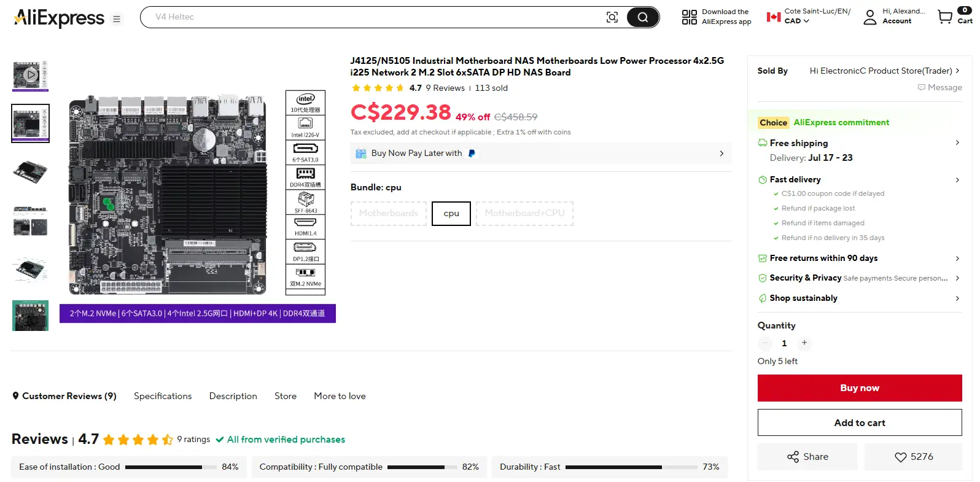
Task: Add item to wishlist heart 5276
Action: [x=913, y=457]
